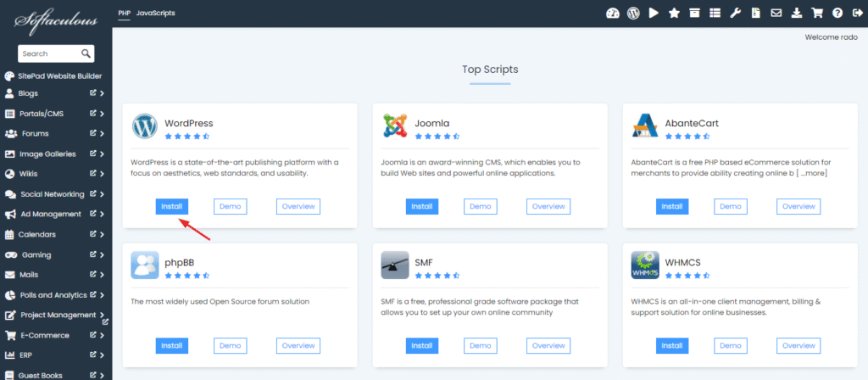Expand the Blogs category chevron

pyautogui.click(x=102, y=93)
